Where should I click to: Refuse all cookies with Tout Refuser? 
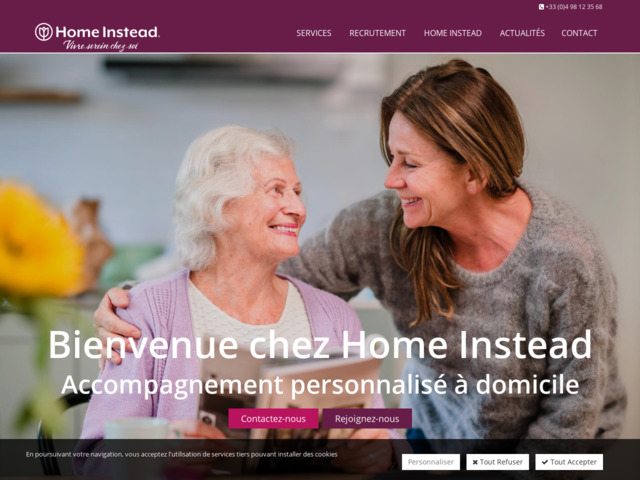[498, 462]
